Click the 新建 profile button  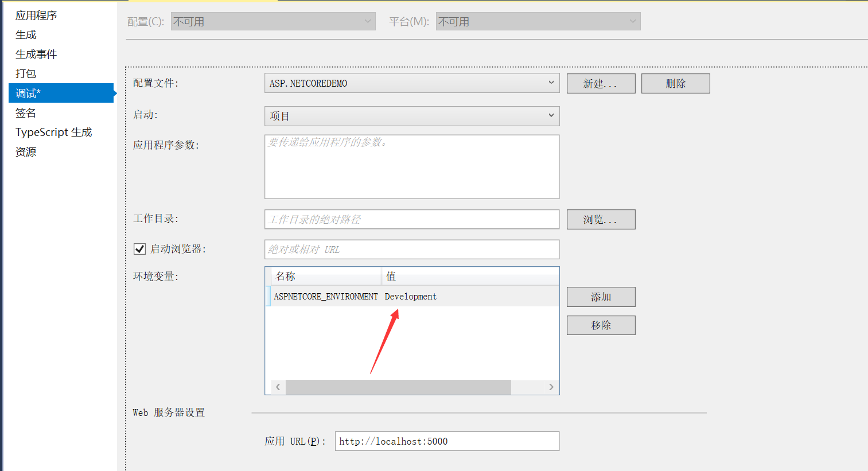pyautogui.click(x=601, y=84)
